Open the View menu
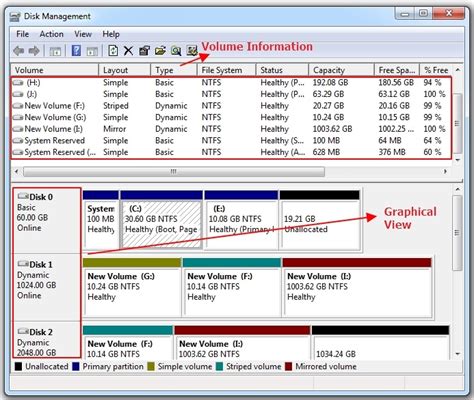The height and width of the screenshot is (400, 474). (x=83, y=34)
